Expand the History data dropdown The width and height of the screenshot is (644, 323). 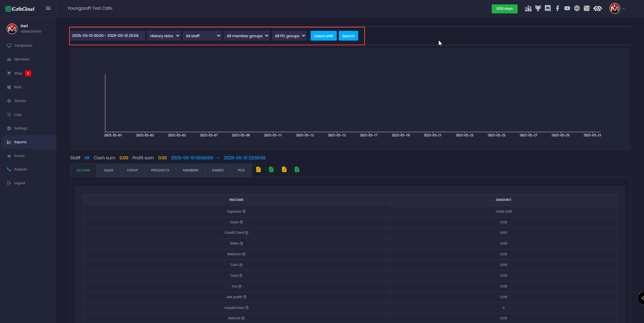pos(164,36)
